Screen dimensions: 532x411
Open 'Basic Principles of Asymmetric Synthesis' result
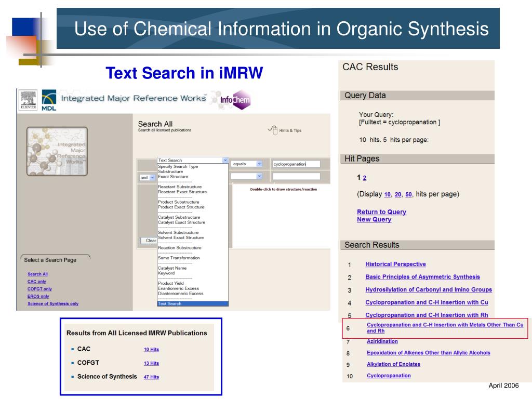tap(423, 277)
